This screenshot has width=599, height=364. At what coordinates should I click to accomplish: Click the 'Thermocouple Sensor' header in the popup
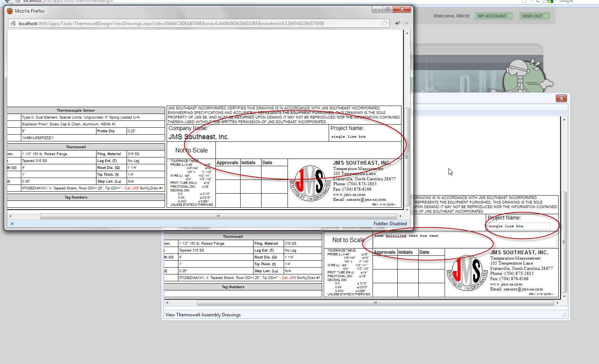pos(76,111)
